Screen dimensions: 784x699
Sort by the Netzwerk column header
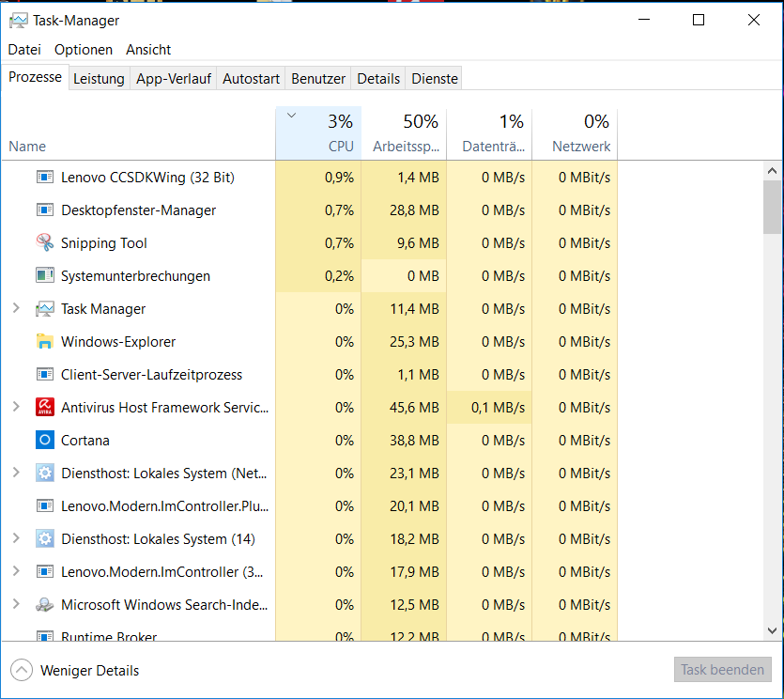pyautogui.click(x=575, y=133)
